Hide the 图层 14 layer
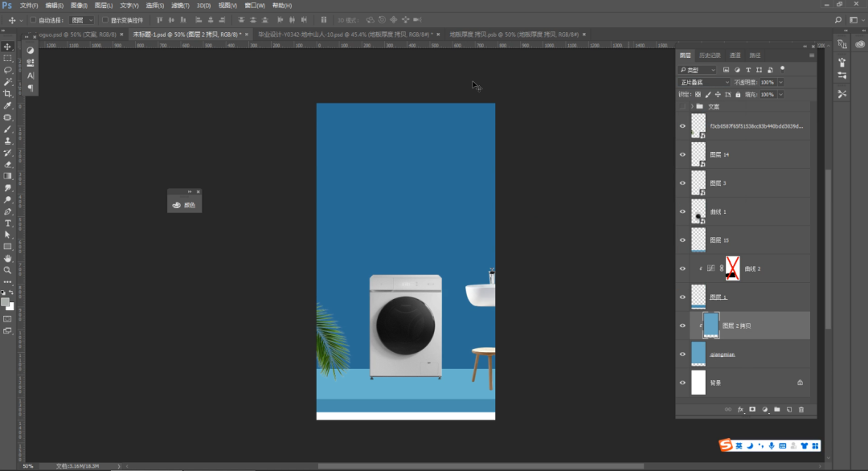The height and width of the screenshot is (471, 868). point(682,154)
